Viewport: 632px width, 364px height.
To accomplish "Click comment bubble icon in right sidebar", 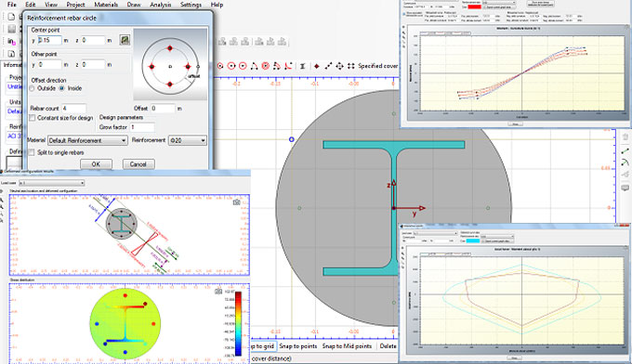I will [625, 188].
